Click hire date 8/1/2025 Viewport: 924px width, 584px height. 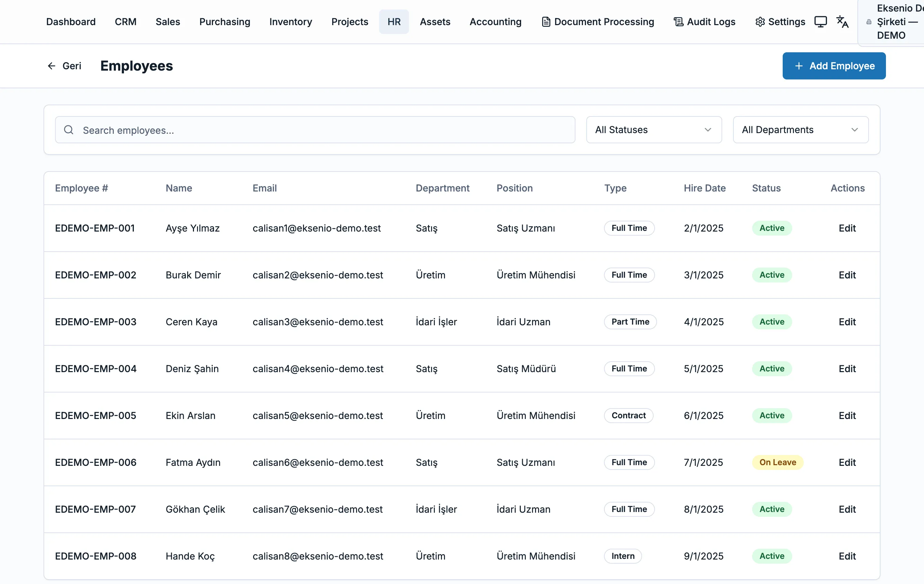tap(703, 509)
